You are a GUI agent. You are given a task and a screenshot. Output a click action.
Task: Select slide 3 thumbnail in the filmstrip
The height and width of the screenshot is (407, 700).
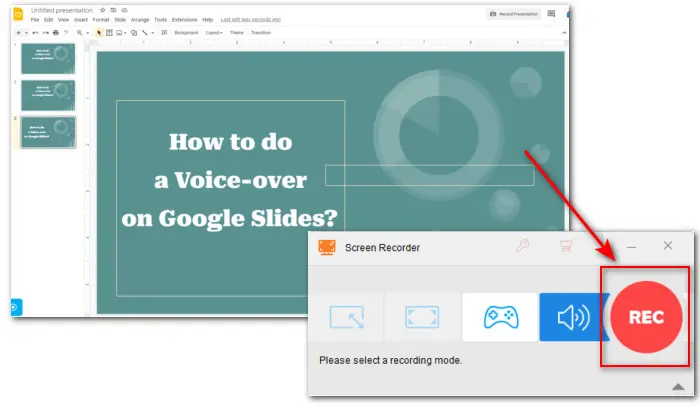[x=48, y=132]
